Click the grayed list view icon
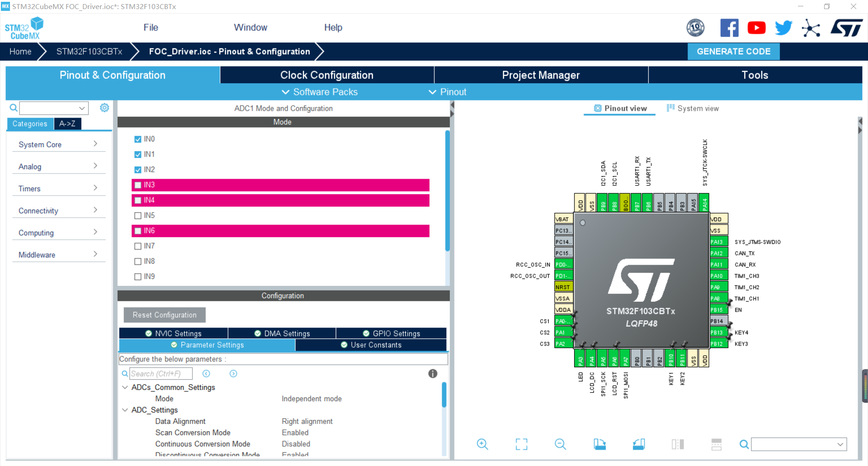Viewport: 868px width, 466px height. [717, 444]
